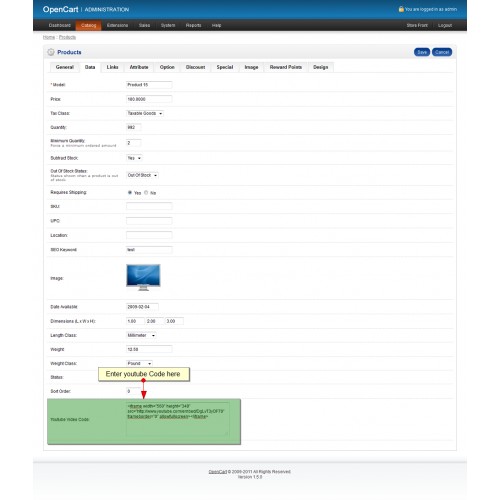Click the Cancel button

[x=442, y=52]
